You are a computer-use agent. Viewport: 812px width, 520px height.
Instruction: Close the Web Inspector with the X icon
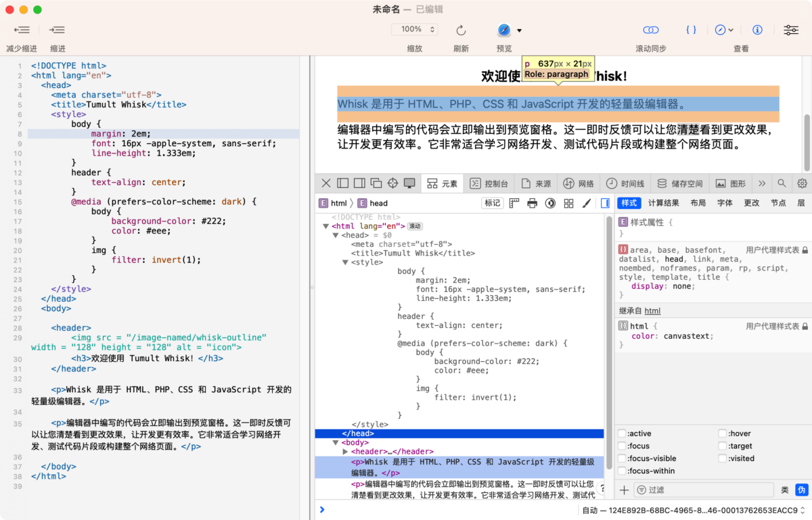click(326, 183)
